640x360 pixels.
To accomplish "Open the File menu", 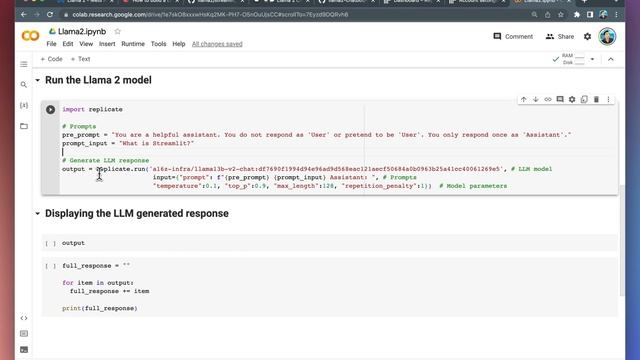I will click(x=51, y=44).
